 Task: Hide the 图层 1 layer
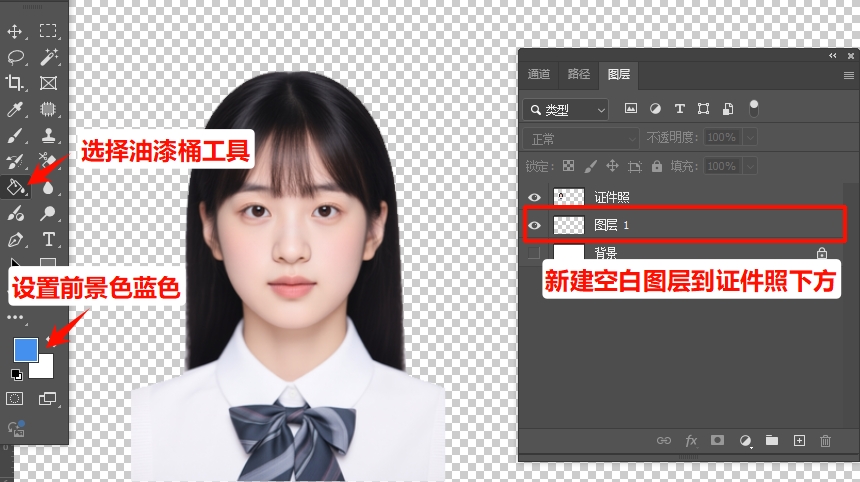coord(534,225)
